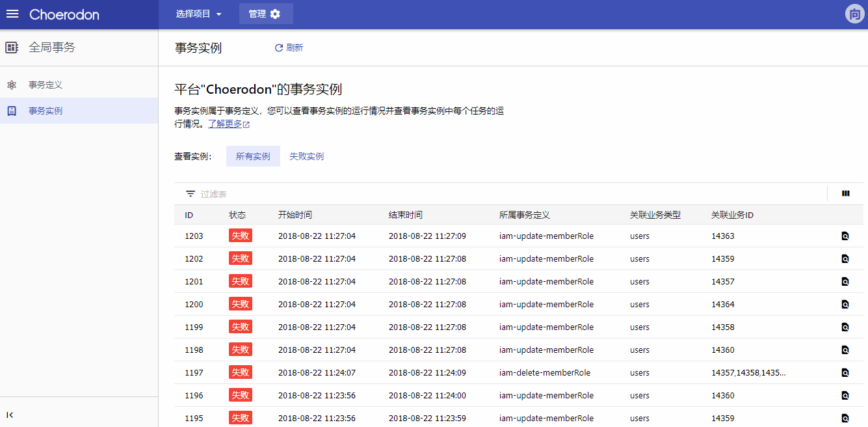Select 事务实例 in the sidebar
The height and width of the screenshot is (427, 868).
[79, 111]
